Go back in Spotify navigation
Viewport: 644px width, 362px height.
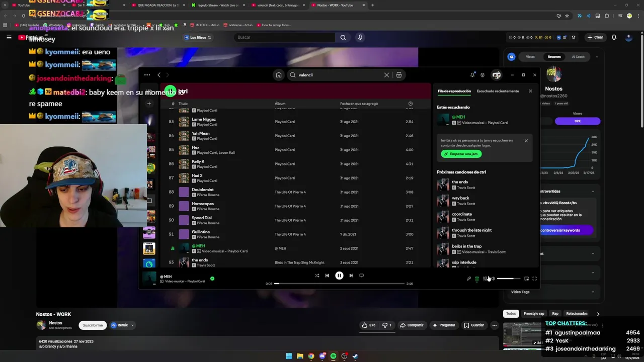point(159,75)
